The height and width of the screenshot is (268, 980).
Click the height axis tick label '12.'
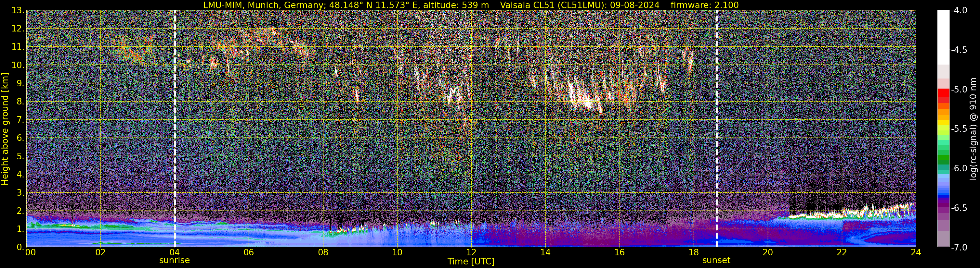[18, 29]
